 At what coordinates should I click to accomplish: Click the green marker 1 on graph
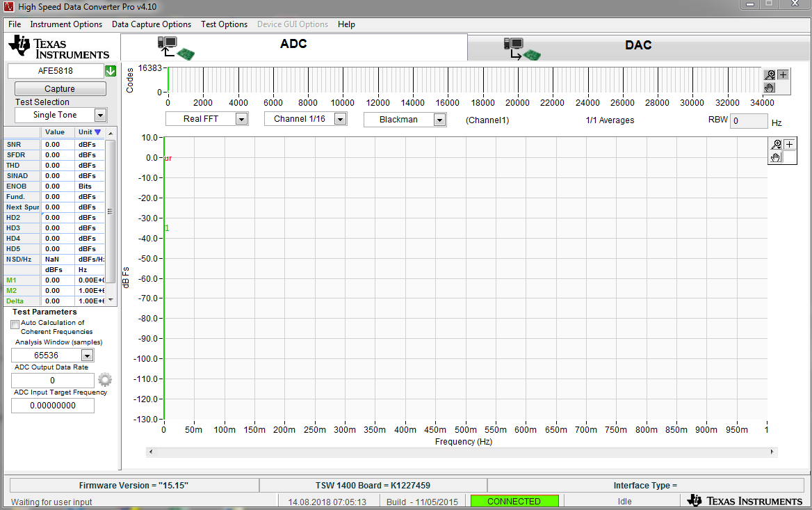tap(167, 228)
